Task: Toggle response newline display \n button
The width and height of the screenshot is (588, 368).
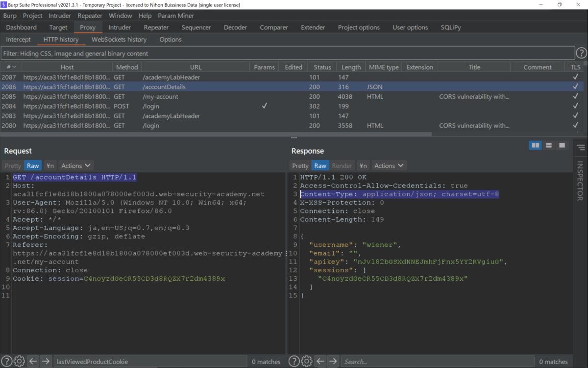Action: point(363,166)
